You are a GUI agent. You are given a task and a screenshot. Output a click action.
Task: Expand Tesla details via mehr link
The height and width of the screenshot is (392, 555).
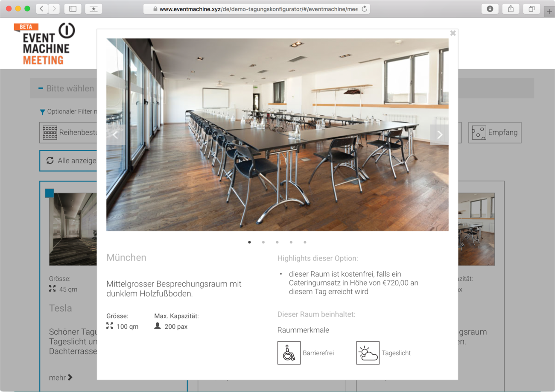(61, 377)
